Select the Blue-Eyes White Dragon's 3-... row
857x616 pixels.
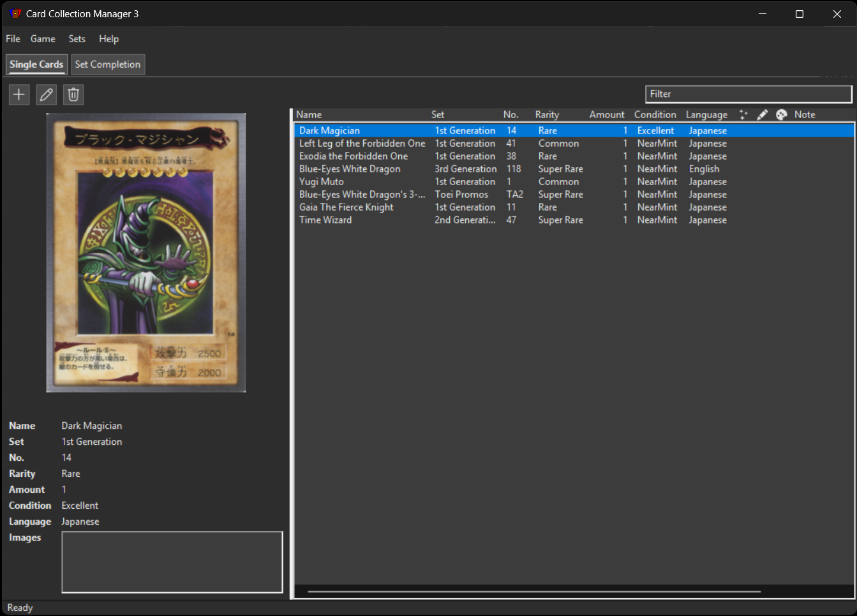[x=574, y=195]
